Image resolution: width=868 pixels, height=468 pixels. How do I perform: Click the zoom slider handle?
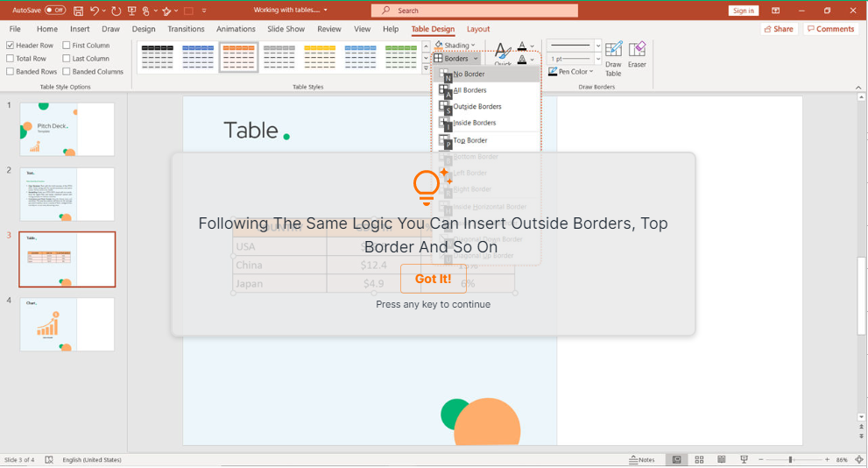point(791,460)
